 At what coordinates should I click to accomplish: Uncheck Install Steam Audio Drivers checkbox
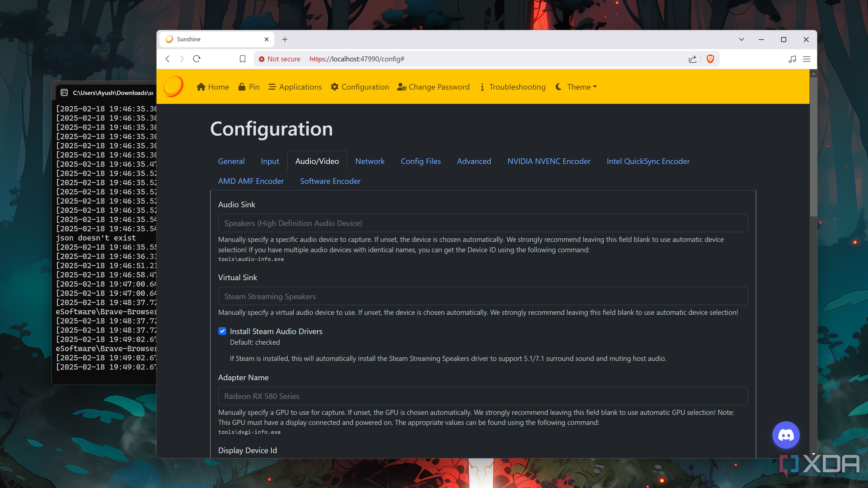[x=222, y=331]
